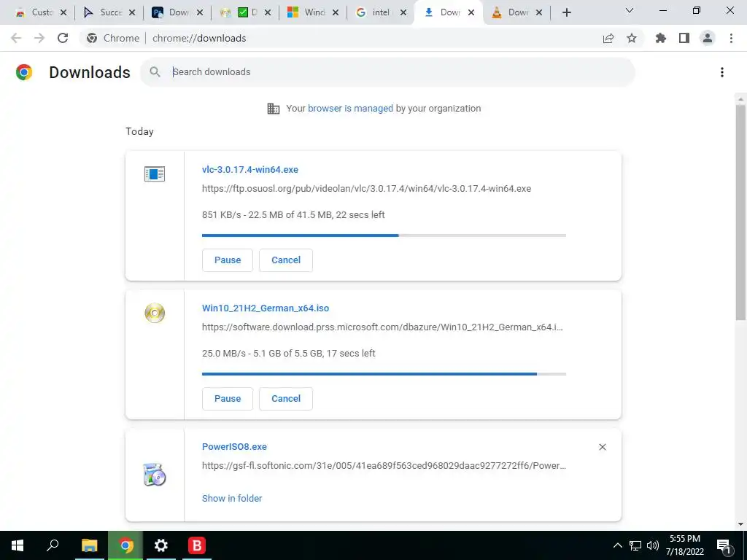This screenshot has height=560, width=747.
Task: Share this page via the share icon
Action: point(608,39)
